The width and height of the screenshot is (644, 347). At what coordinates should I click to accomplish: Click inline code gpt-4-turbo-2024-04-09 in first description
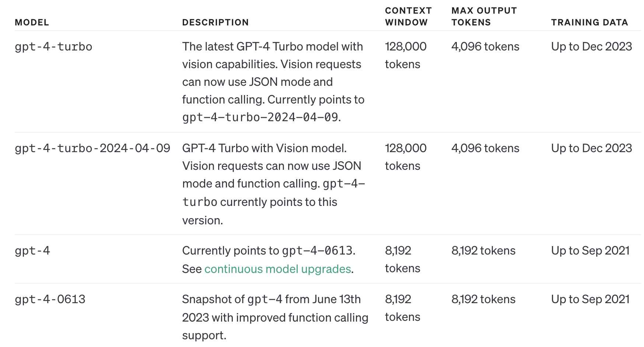click(260, 118)
